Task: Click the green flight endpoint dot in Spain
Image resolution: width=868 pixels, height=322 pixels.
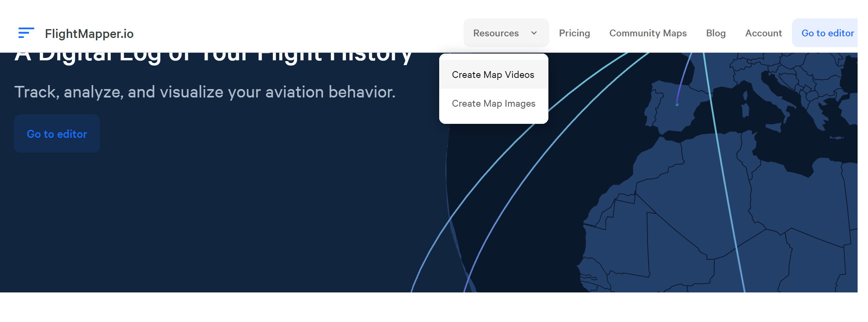Action: [x=677, y=105]
